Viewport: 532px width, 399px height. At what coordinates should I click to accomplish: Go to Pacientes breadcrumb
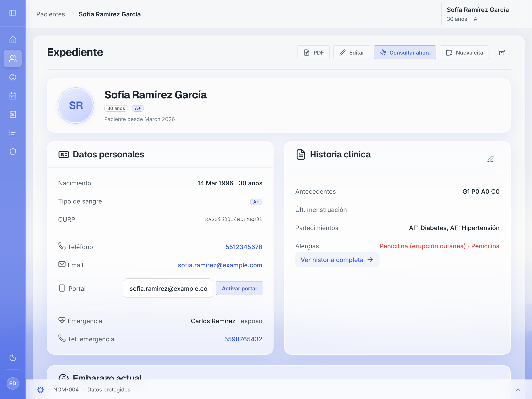[x=51, y=14]
